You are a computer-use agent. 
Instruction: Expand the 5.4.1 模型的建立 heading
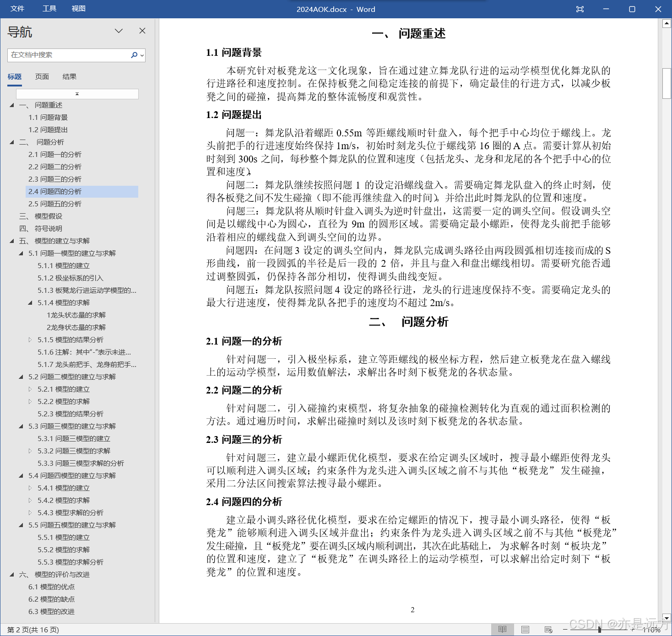pos(30,488)
